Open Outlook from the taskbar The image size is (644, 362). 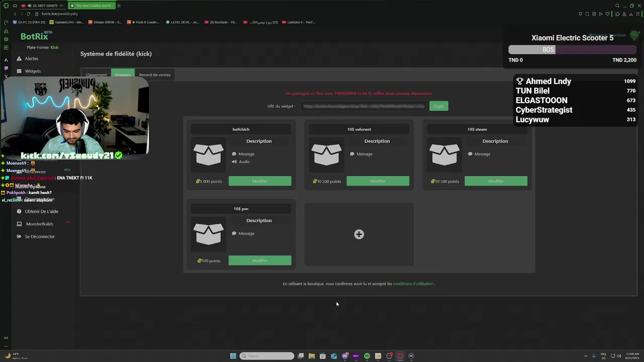tap(334, 356)
